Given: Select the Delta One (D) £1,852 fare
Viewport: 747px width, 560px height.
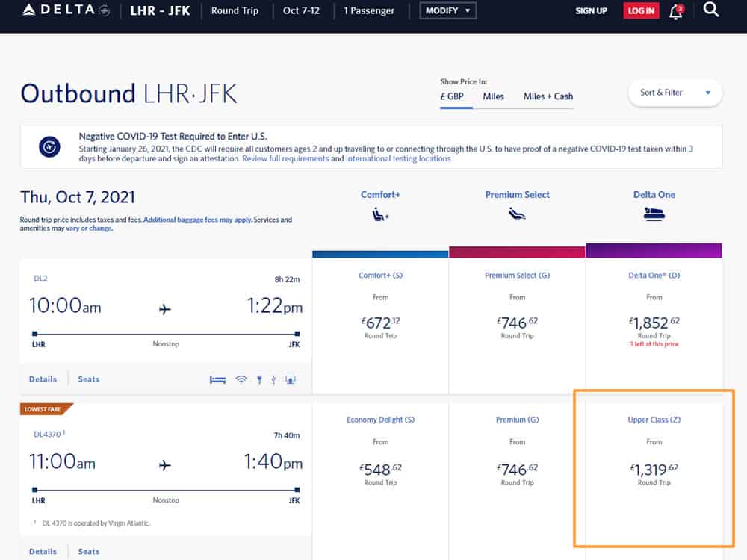Looking at the screenshot, I should coord(654,326).
